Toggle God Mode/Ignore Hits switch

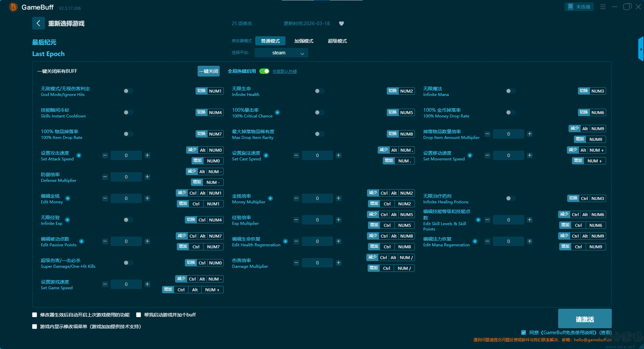128,91
